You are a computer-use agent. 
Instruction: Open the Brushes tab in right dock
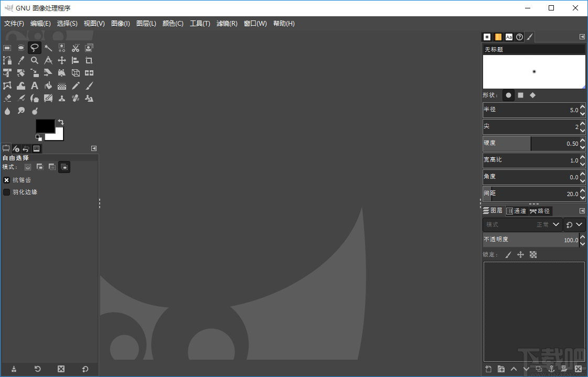click(x=487, y=37)
